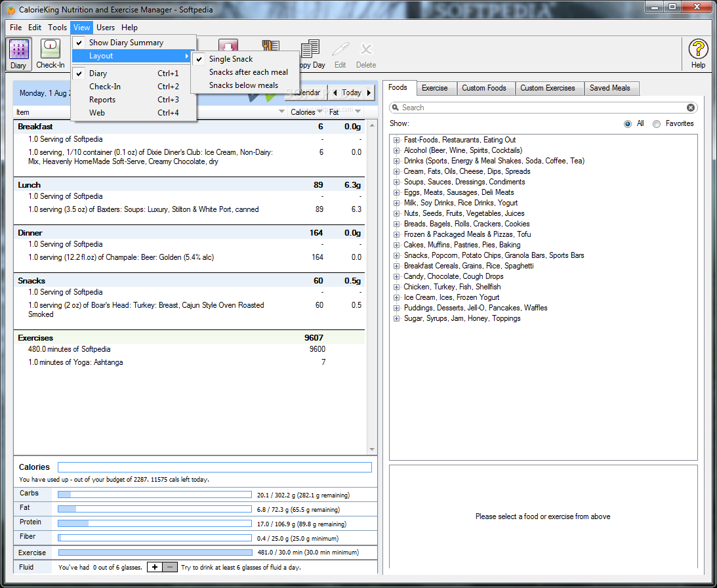Viewport: 717px width, 588px height.
Task: Open Help question mark icon
Action: point(698,54)
